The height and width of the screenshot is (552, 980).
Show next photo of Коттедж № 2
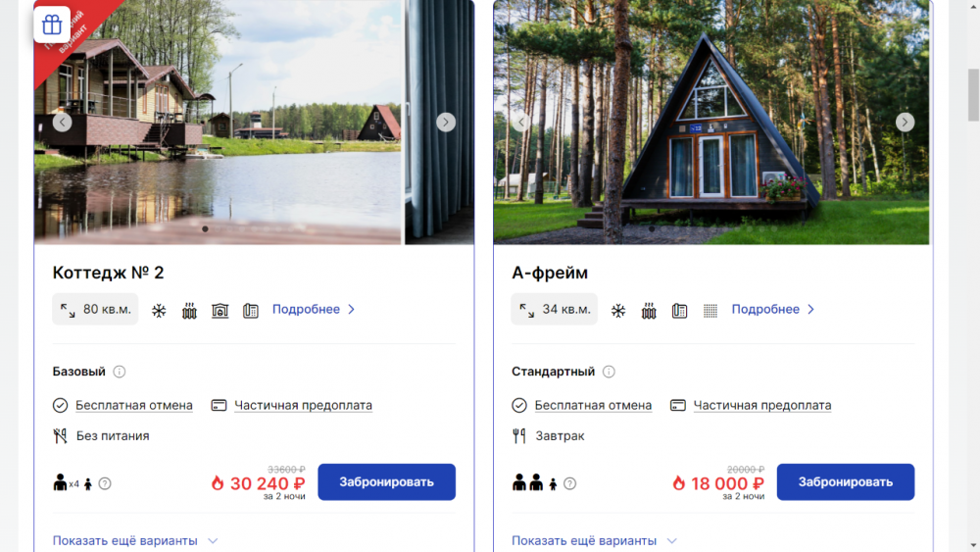pos(446,122)
